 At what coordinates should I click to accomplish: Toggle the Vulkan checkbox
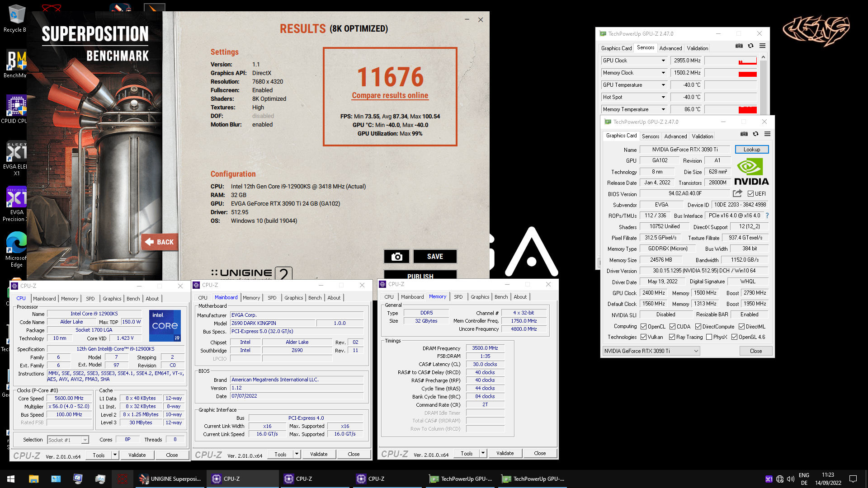tap(643, 337)
